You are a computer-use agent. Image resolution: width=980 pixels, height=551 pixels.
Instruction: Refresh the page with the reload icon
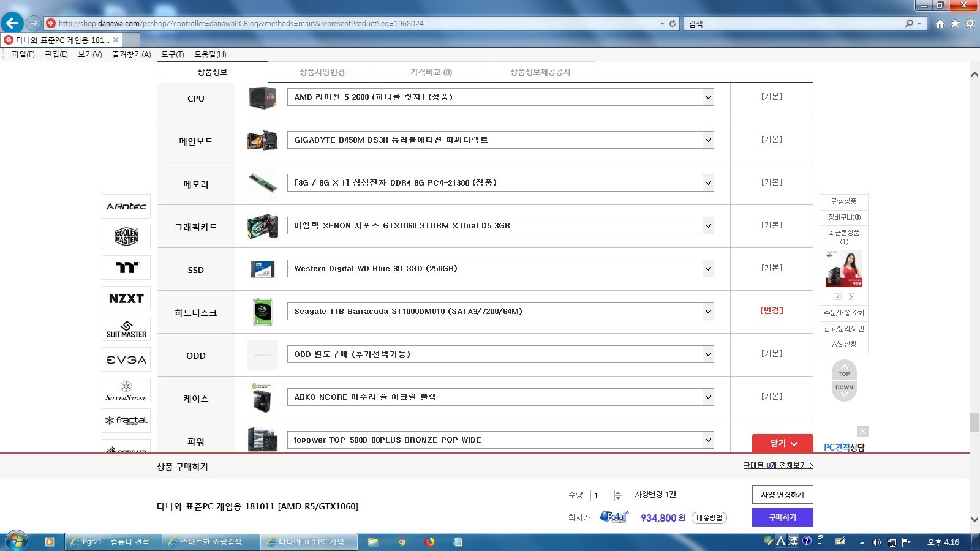tap(673, 23)
